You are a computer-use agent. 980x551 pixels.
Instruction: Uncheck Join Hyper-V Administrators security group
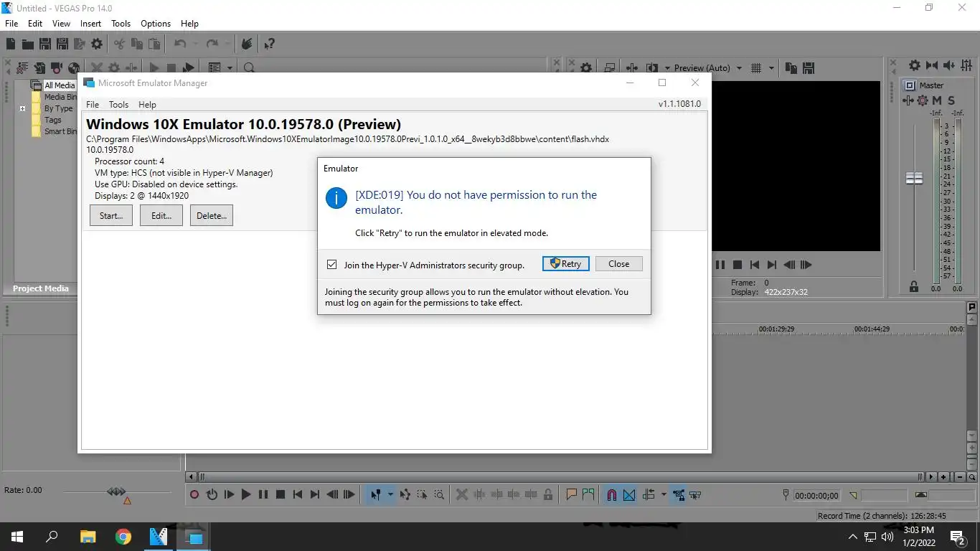click(331, 265)
